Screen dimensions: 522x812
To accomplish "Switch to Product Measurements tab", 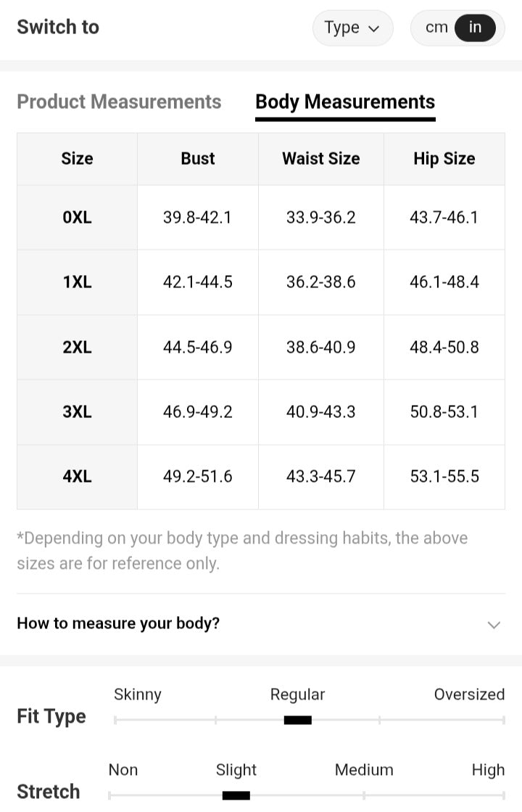I will tap(119, 102).
